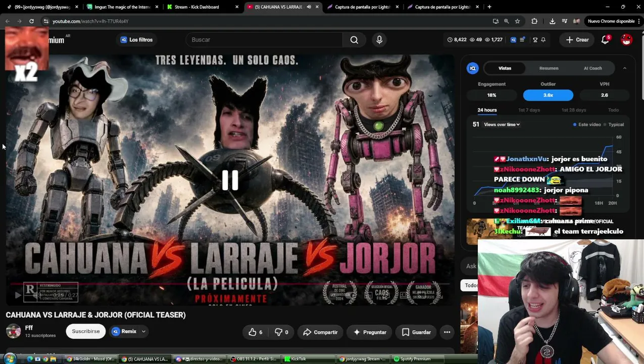This screenshot has height=364, width=644.
Task: Open Preguntar AI button
Action: (370, 332)
